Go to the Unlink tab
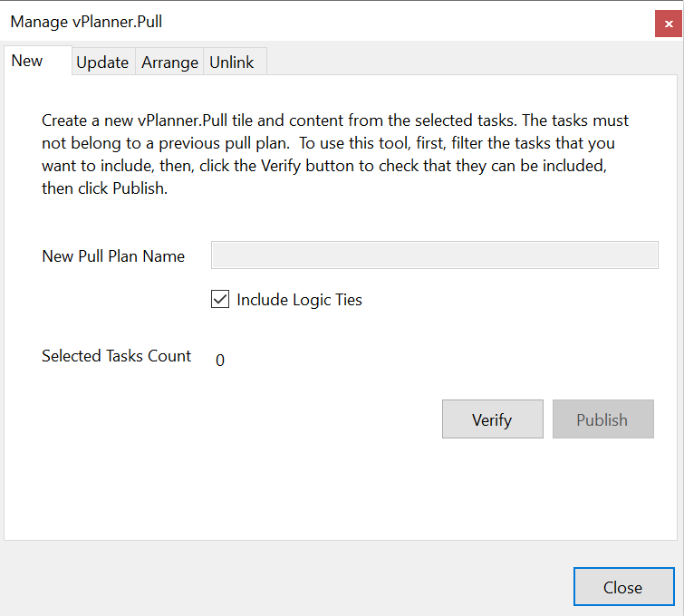684x616 pixels. click(235, 62)
